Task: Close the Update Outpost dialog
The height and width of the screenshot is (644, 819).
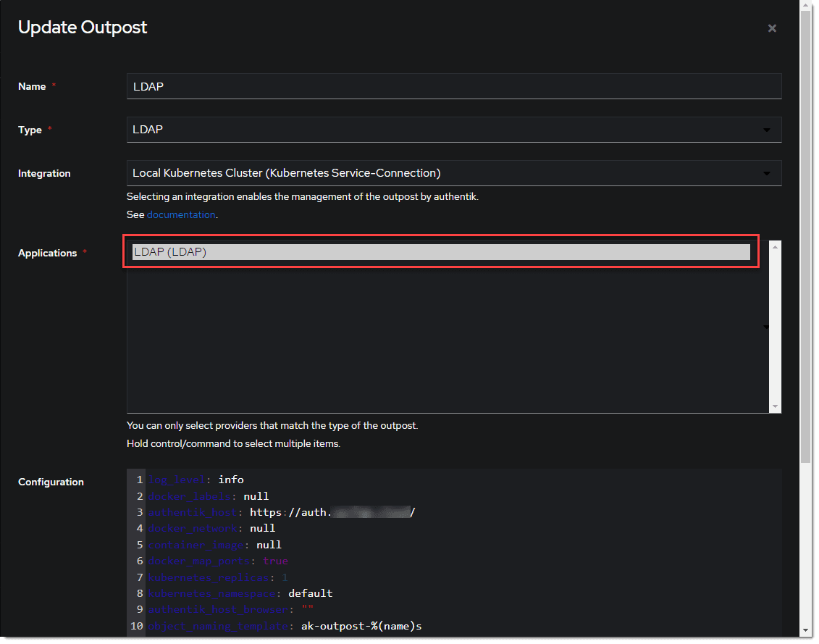Action: [x=772, y=28]
